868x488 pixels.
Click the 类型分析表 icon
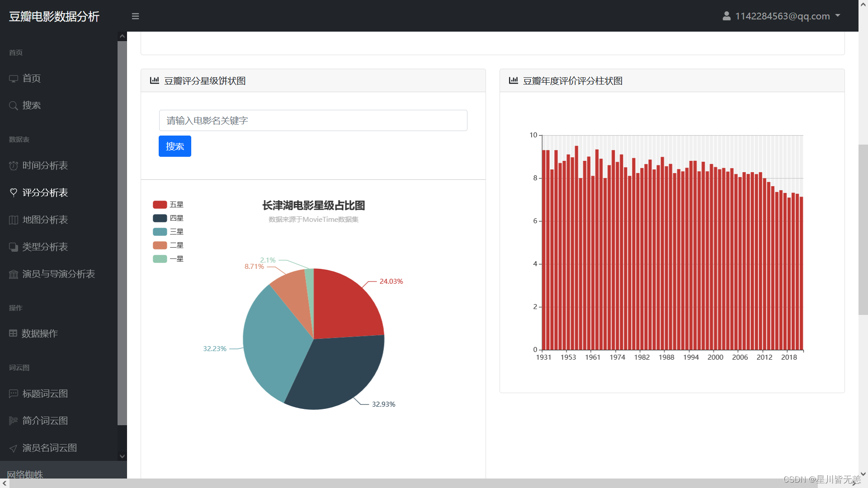coord(14,247)
